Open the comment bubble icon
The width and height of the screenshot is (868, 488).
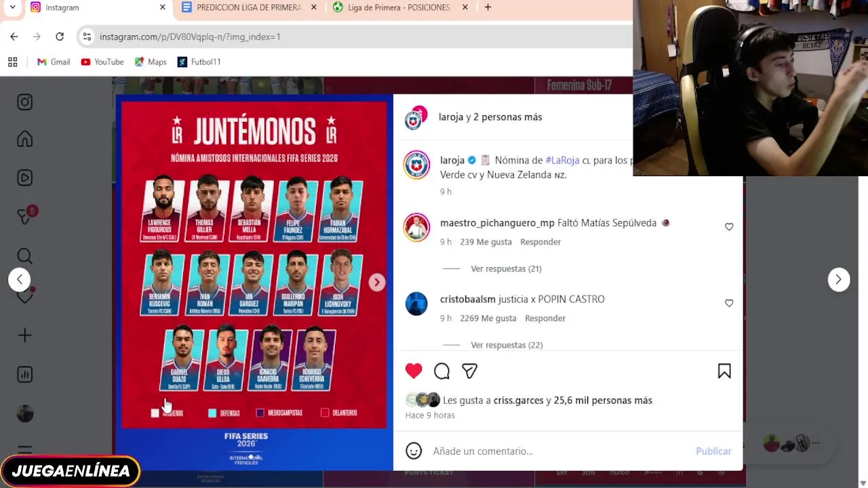click(441, 371)
